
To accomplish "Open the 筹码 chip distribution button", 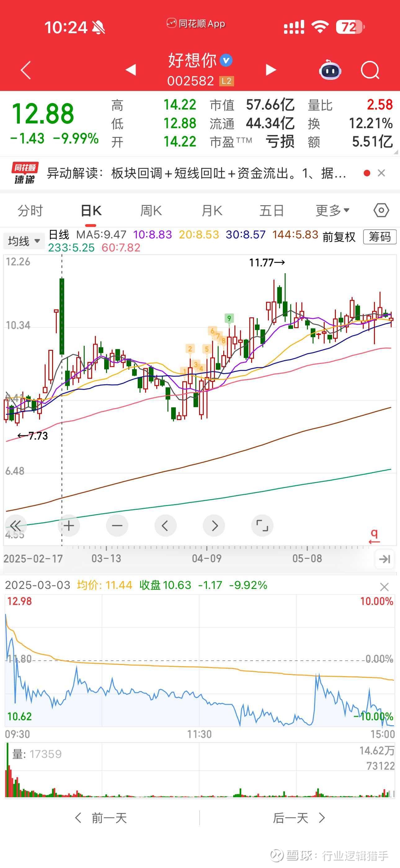I will 380,237.
